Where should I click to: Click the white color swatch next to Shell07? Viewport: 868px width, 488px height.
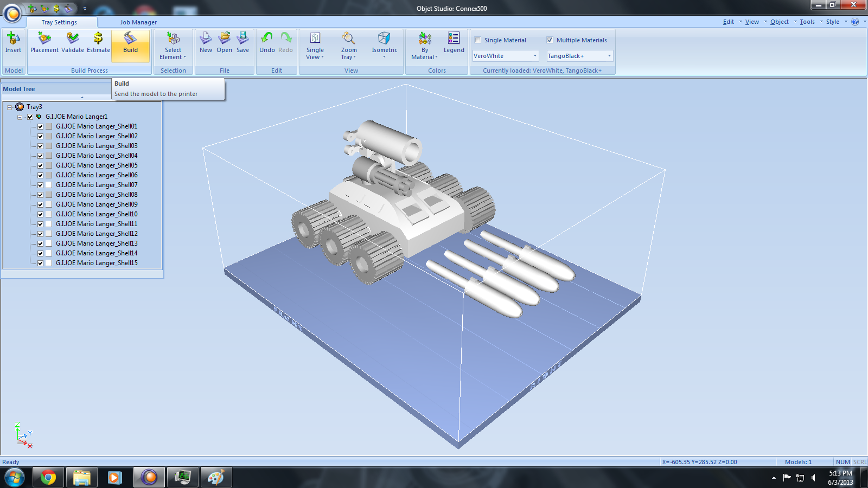[x=49, y=185]
